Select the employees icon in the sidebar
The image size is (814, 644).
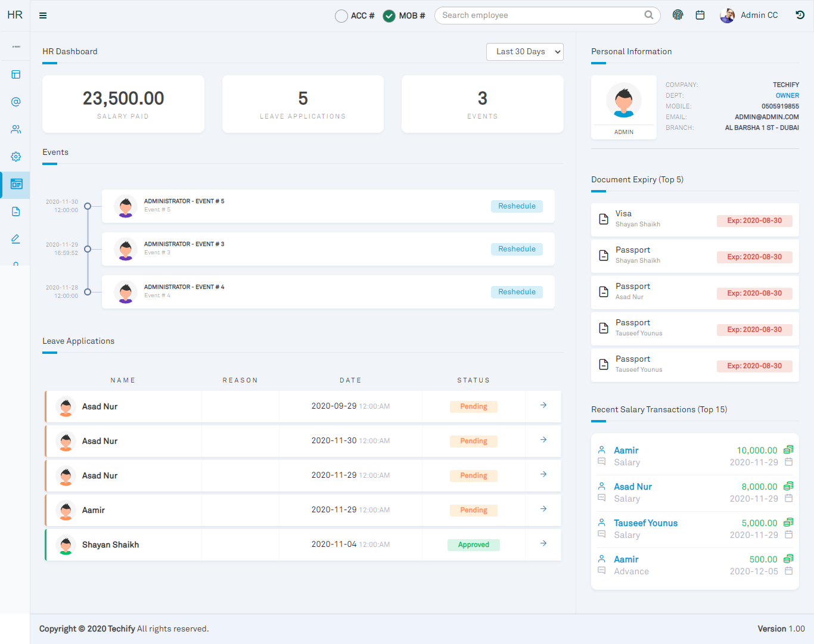(15, 129)
